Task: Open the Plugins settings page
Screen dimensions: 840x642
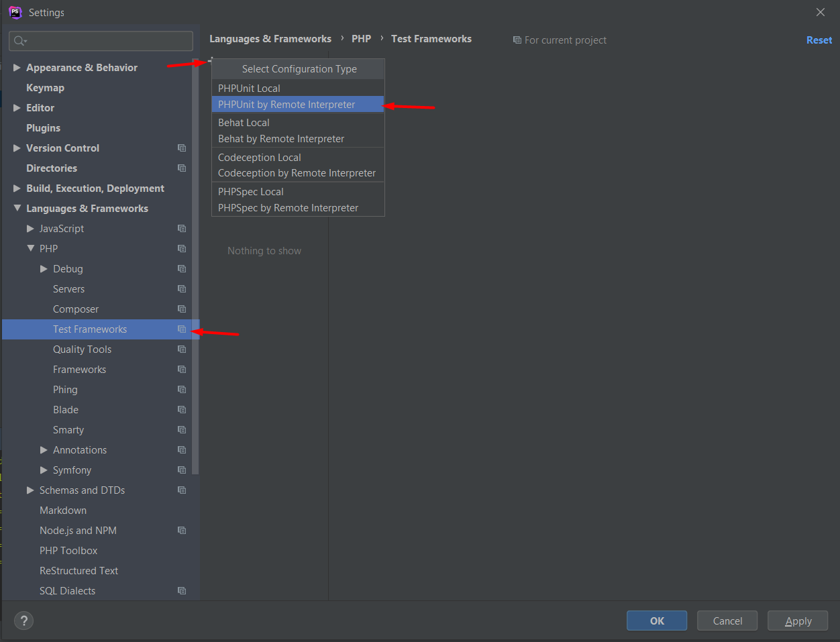Action: click(x=43, y=128)
